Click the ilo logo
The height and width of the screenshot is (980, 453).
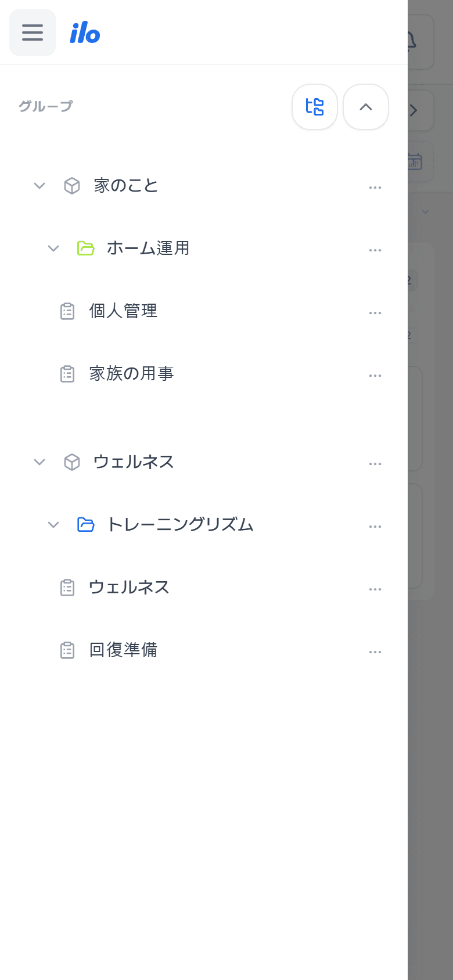85,33
